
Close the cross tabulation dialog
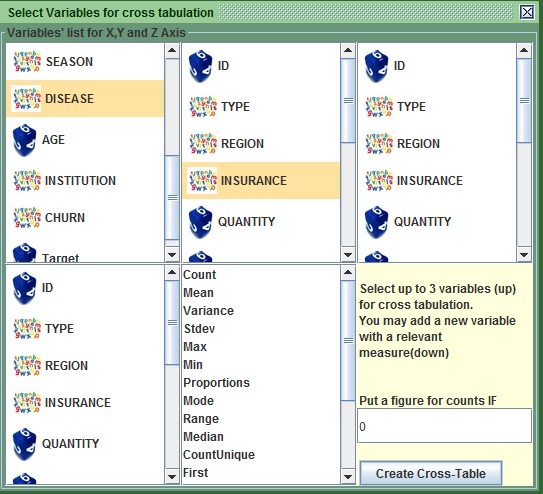pyautogui.click(x=527, y=13)
